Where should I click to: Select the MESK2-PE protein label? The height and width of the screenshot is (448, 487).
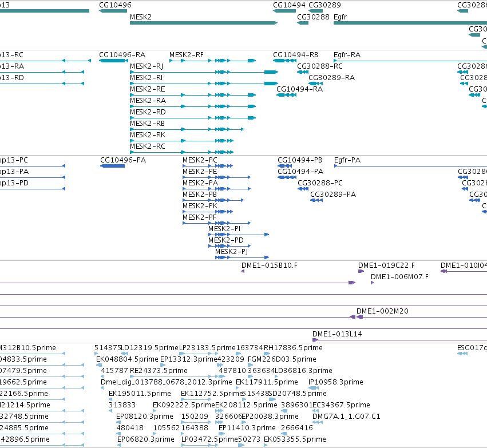coord(200,172)
